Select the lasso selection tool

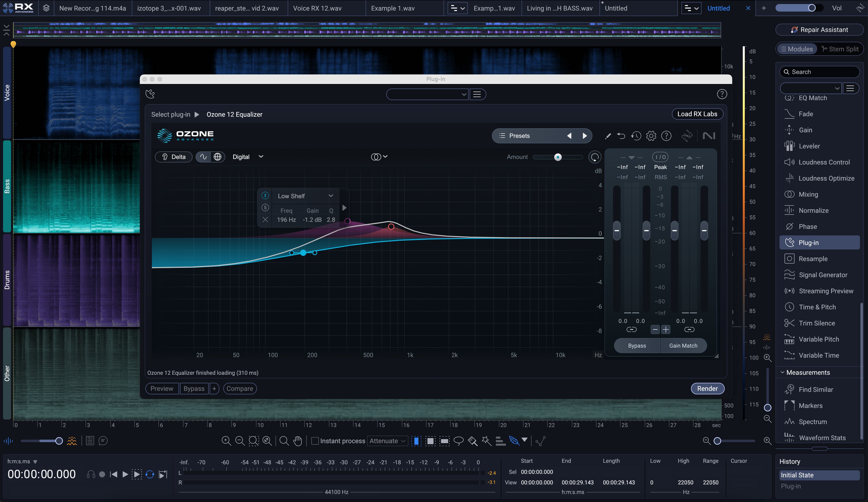pos(458,441)
